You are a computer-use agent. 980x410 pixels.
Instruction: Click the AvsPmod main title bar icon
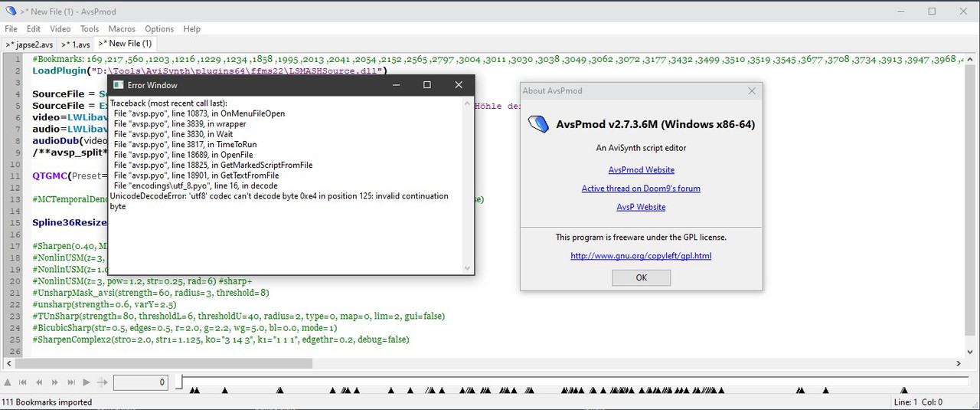click(11, 11)
